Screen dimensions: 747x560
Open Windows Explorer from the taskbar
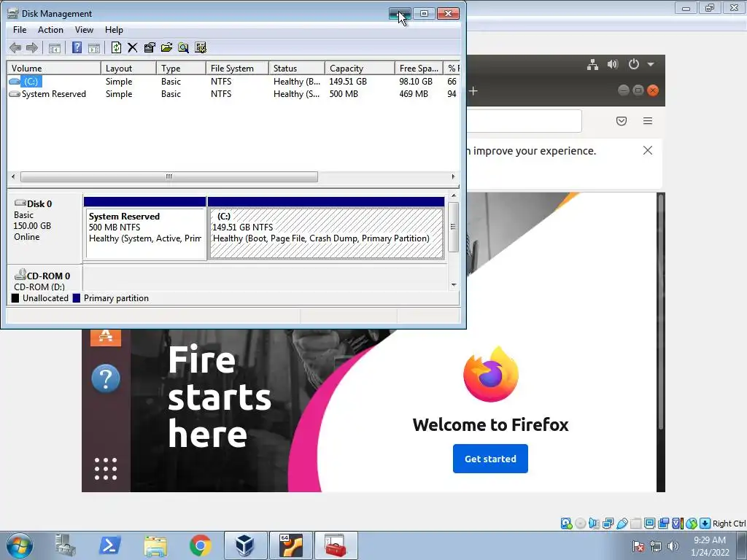pos(155,545)
